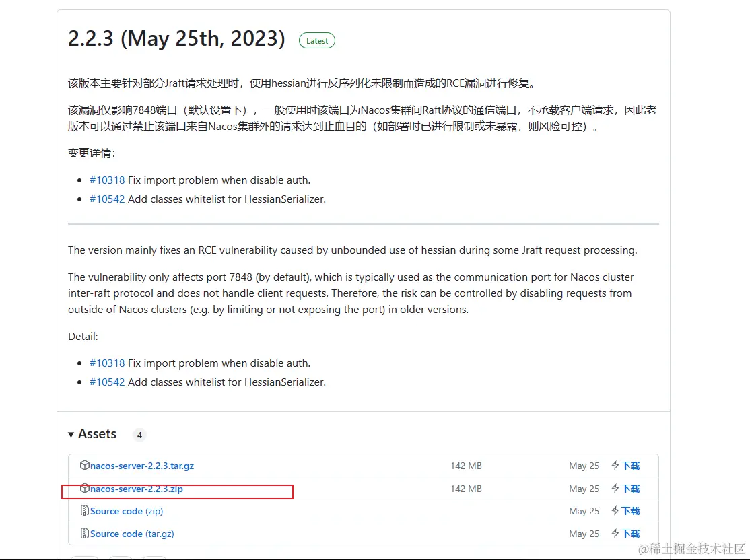The height and width of the screenshot is (560, 750).
Task: Click May 25 date in Source code (zip) row
Action: click(x=584, y=511)
